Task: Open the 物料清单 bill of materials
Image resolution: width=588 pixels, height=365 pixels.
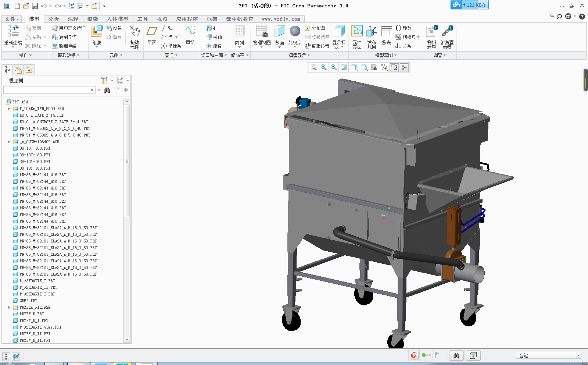Action: point(431,36)
